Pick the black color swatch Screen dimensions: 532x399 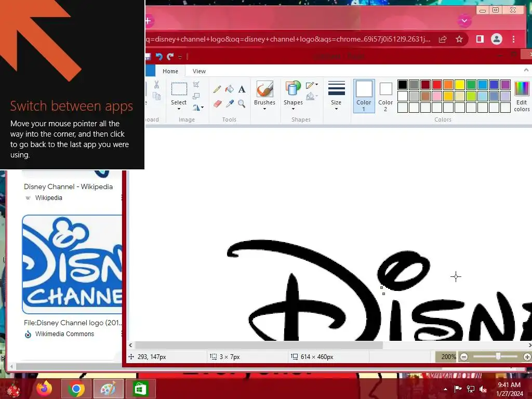tap(403, 85)
